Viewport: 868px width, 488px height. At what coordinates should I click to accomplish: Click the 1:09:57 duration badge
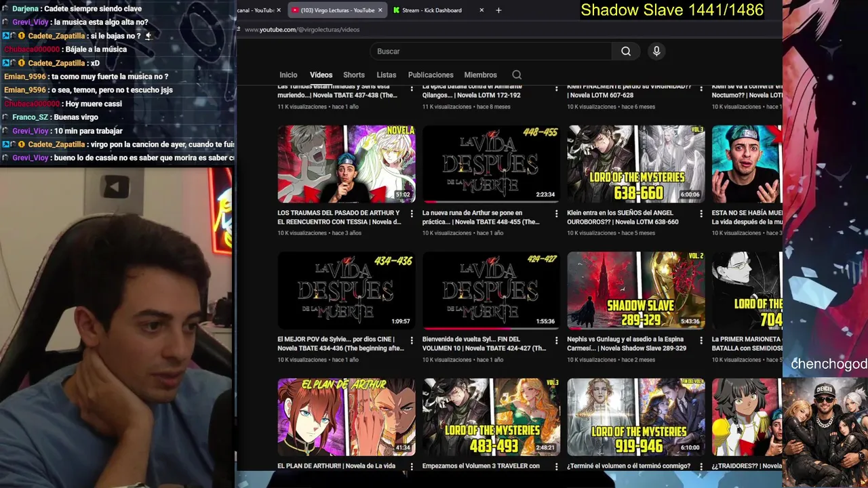coord(401,321)
